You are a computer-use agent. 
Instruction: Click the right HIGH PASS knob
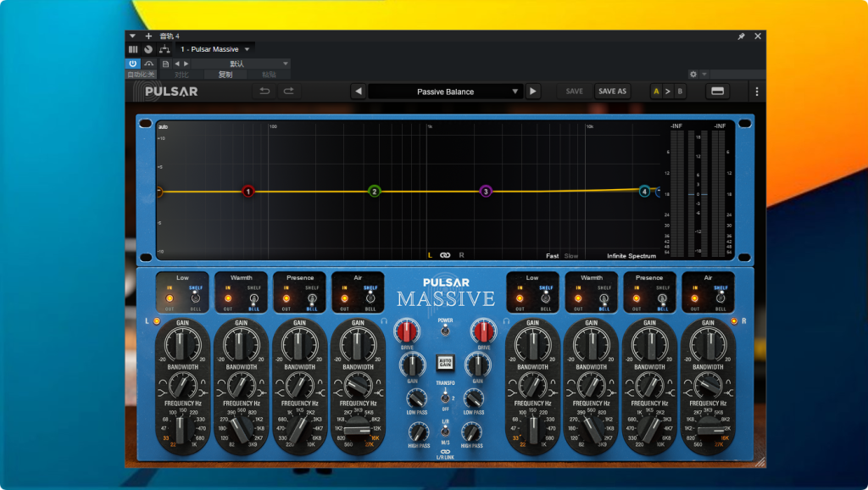point(471,432)
